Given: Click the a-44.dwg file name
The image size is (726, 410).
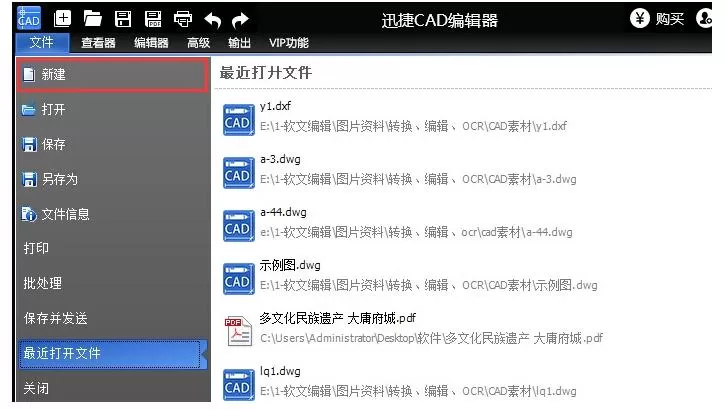Looking at the screenshot, I should point(283,212).
